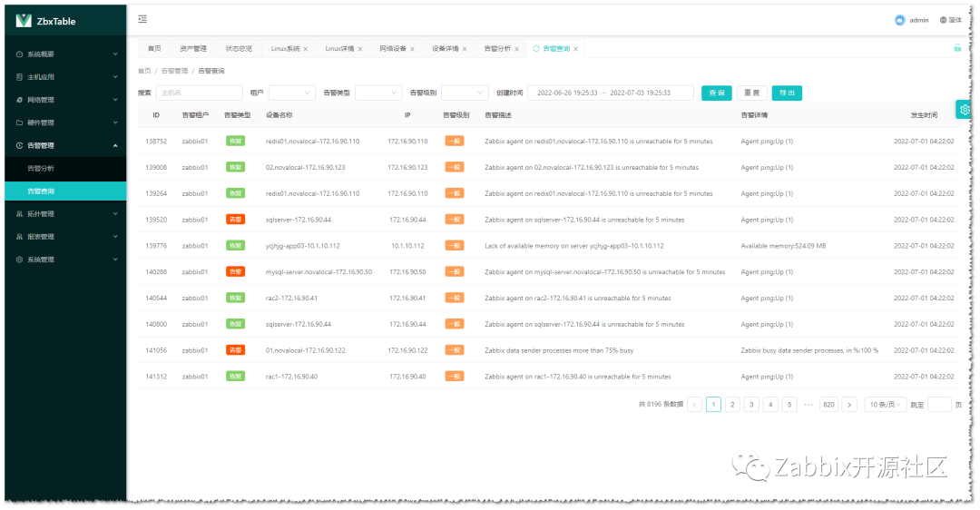Click the green lock icon at tab bar end
This screenshot has height=510, width=980.
[x=957, y=47]
